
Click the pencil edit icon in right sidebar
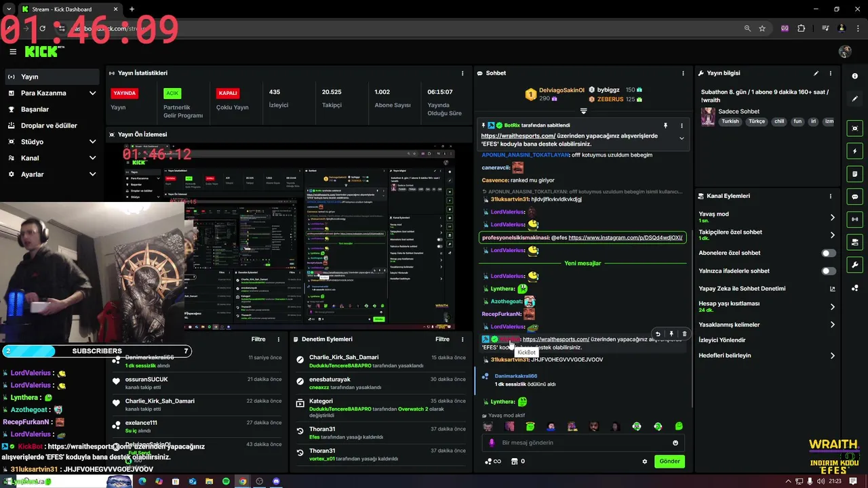pyautogui.click(x=854, y=98)
